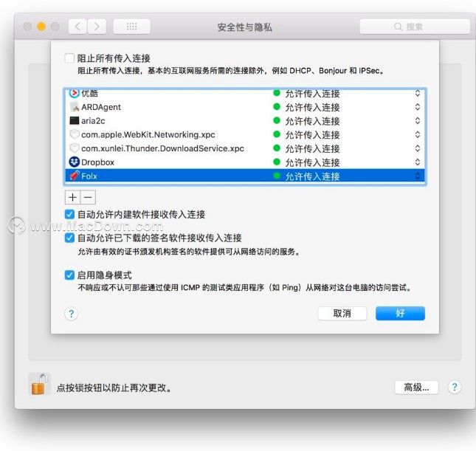The image size is (476, 451).
Task: Click the 搜索 search field
Action: 415,27
